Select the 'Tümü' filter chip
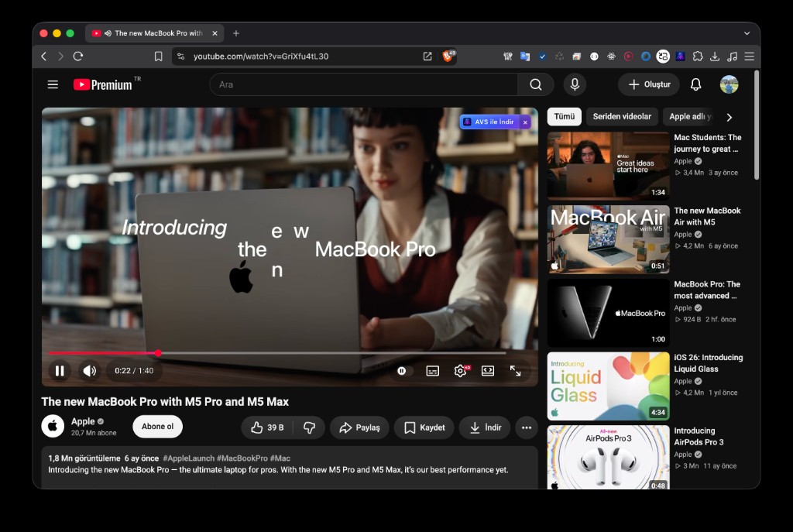The image size is (793, 532). coord(565,116)
